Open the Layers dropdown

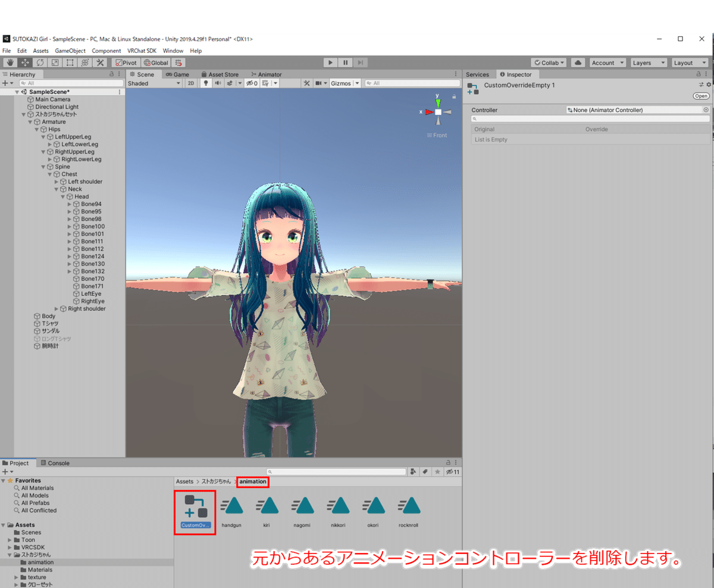(x=647, y=62)
